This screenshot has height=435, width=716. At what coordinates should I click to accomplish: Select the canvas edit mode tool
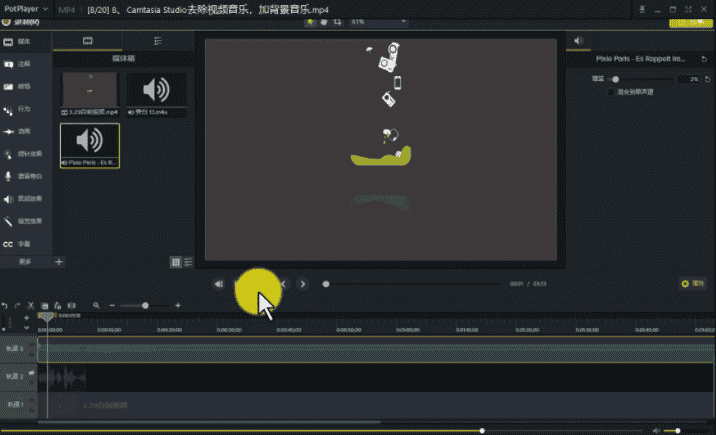(310, 22)
